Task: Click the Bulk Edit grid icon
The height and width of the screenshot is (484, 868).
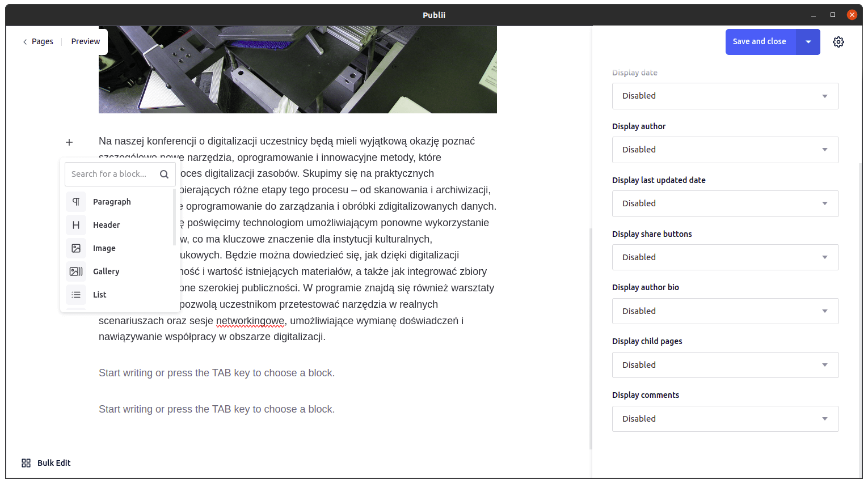Action: click(x=26, y=463)
